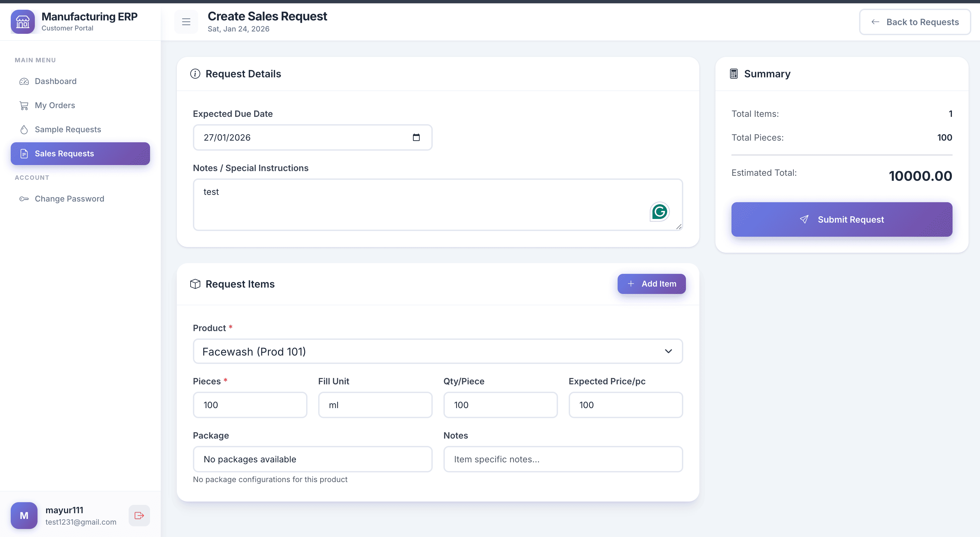Viewport: 980px width, 537px height.
Task: Expand the Product dropdown chevron
Action: [668, 352]
